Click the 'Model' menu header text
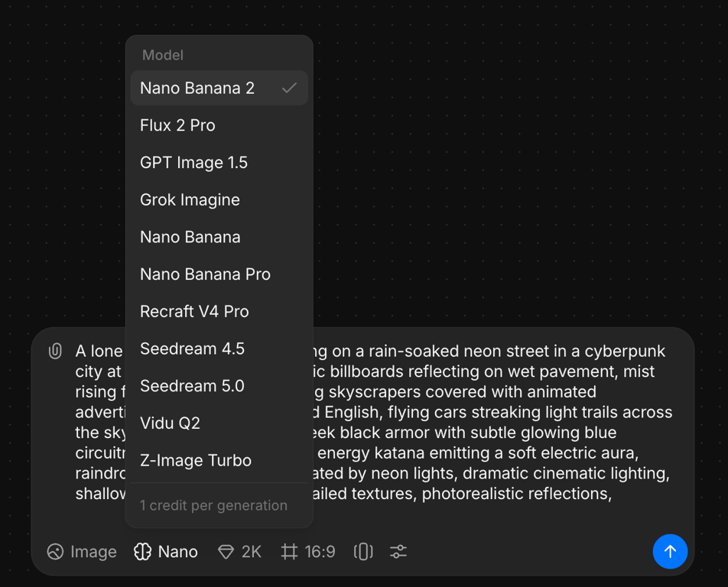The image size is (728, 587). coord(162,55)
